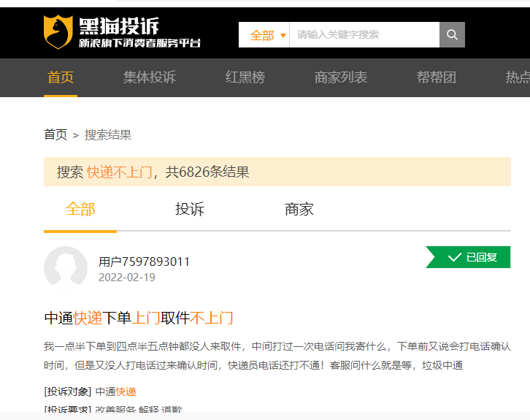
Task: Open 集体投诉 navigation item
Action: (x=150, y=77)
